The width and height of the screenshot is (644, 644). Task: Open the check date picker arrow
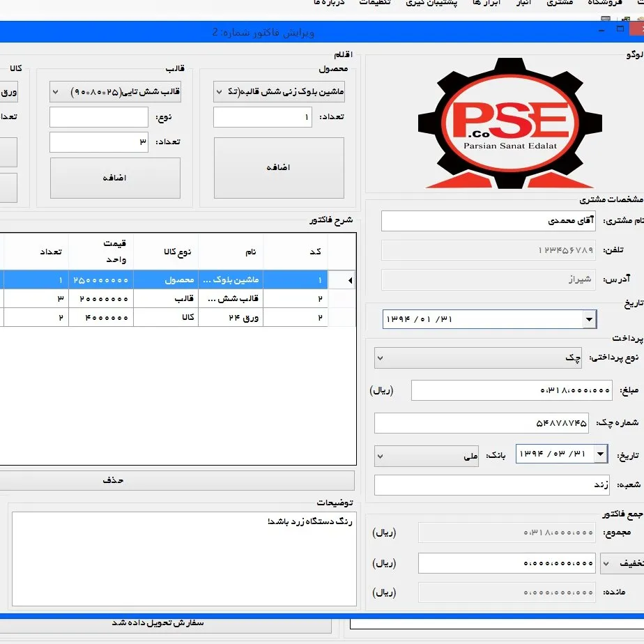[x=600, y=454]
